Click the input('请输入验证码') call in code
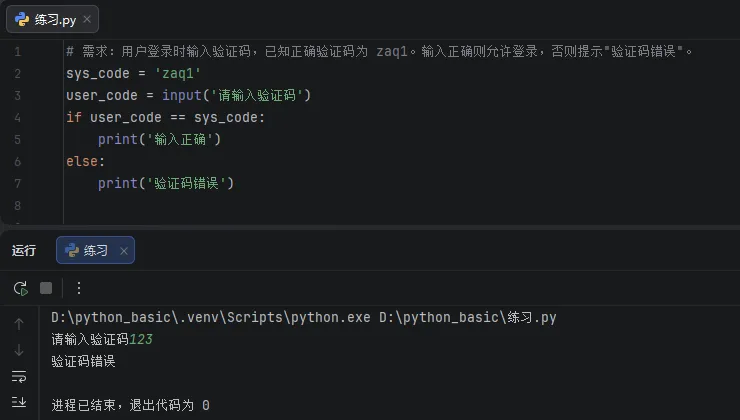The image size is (740, 420). [x=236, y=95]
